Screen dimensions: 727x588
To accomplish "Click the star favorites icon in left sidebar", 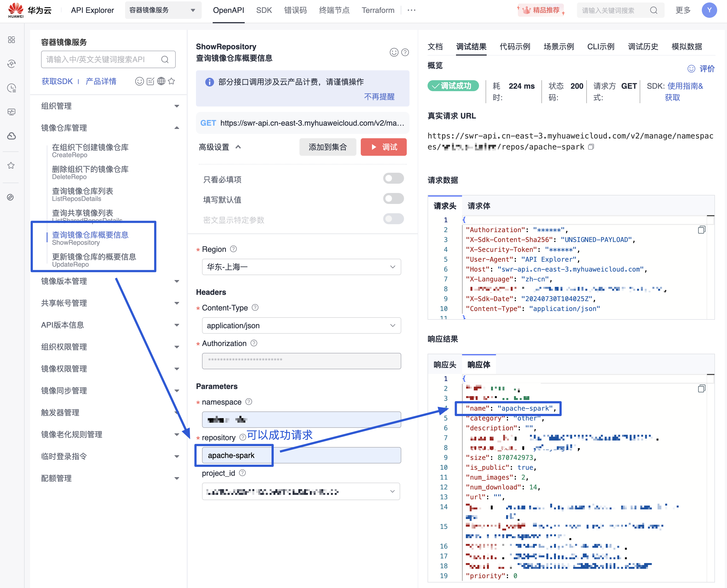I will (11, 165).
